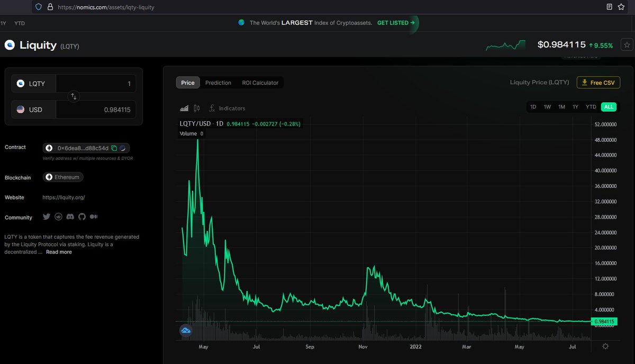Click the Ethereum blockchain badge
The image size is (635, 364).
pyautogui.click(x=63, y=177)
